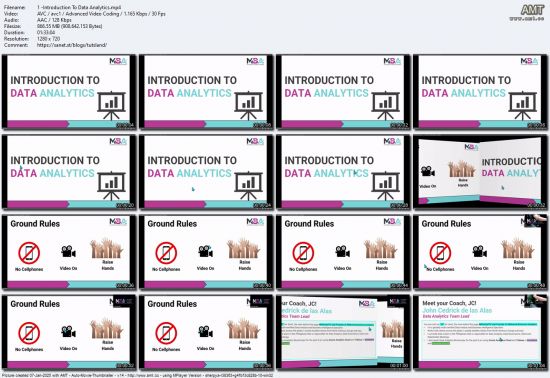Open the third Ground Rules thumbnail in the third row
The width and height of the screenshot is (550, 378).
(343, 252)
